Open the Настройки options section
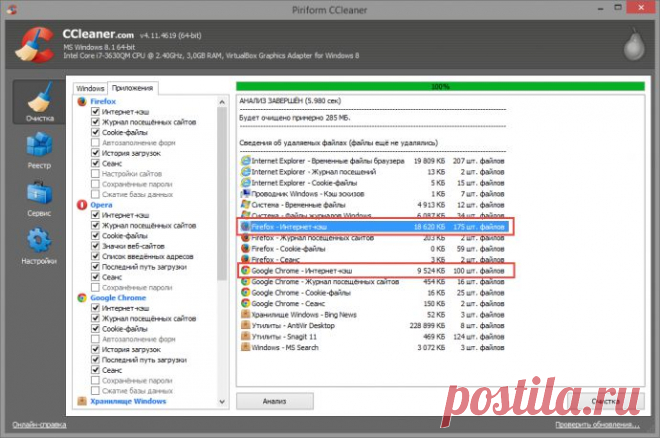660x438 pixels. (x=39, y=246)
